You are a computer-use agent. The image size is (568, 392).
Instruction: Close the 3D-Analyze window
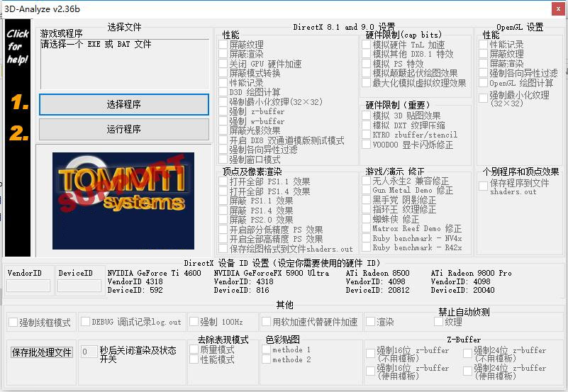click(x=557, y=9)
